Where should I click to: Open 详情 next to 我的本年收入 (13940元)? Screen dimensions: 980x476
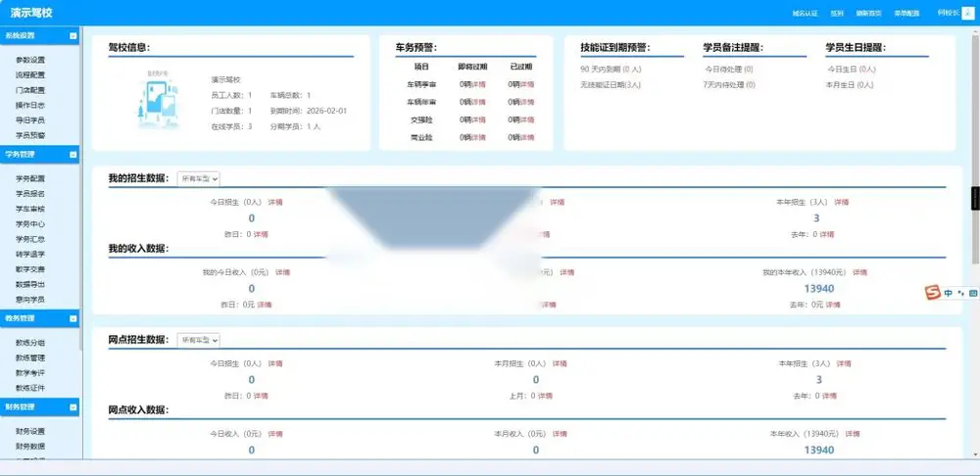(x=860, y=272)
